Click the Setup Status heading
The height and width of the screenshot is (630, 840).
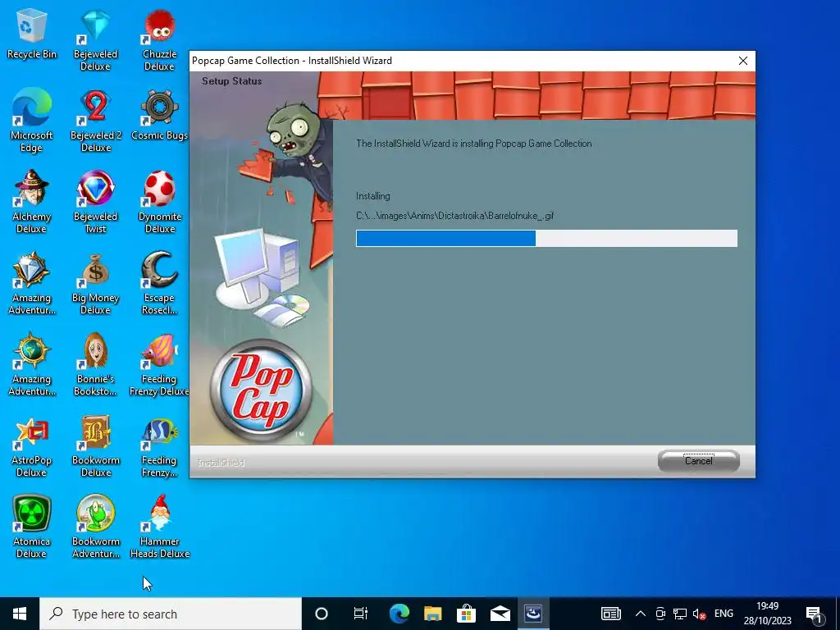click(232, 81)
